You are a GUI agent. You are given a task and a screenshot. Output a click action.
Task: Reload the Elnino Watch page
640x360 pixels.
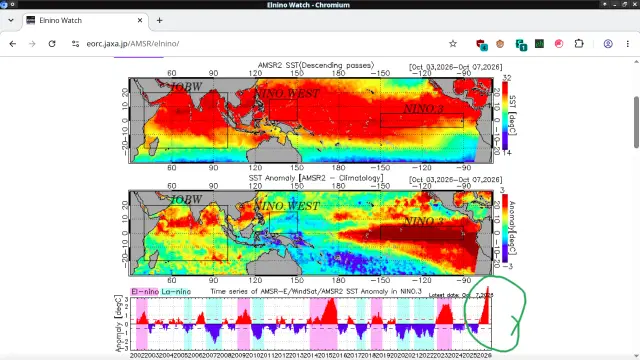click(x=52, y=44)
